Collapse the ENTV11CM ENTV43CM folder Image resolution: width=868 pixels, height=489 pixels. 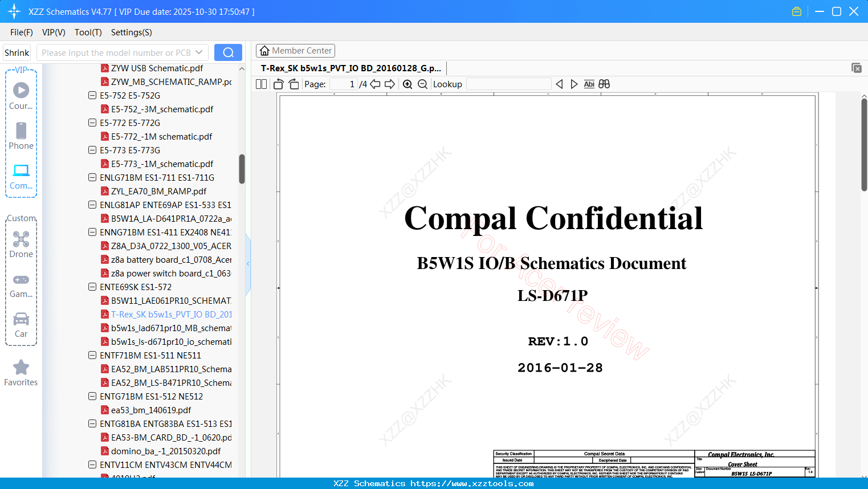click(x=92, y=464)
